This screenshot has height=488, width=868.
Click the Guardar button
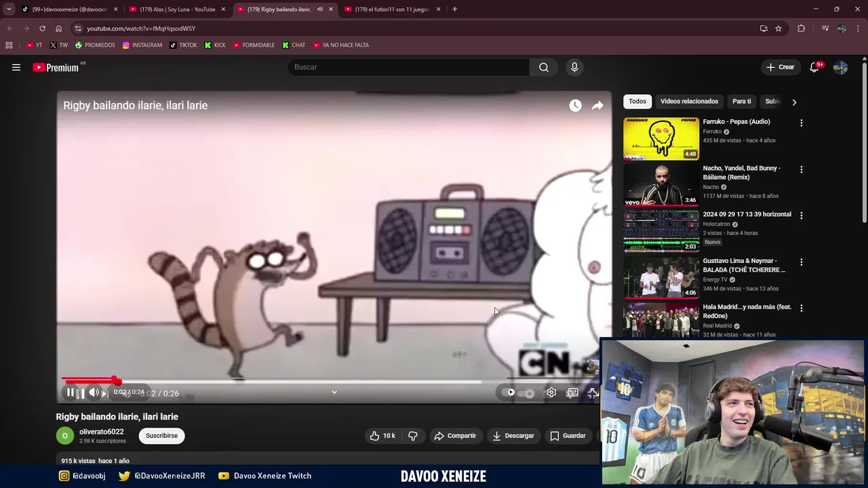pos(568,436)
